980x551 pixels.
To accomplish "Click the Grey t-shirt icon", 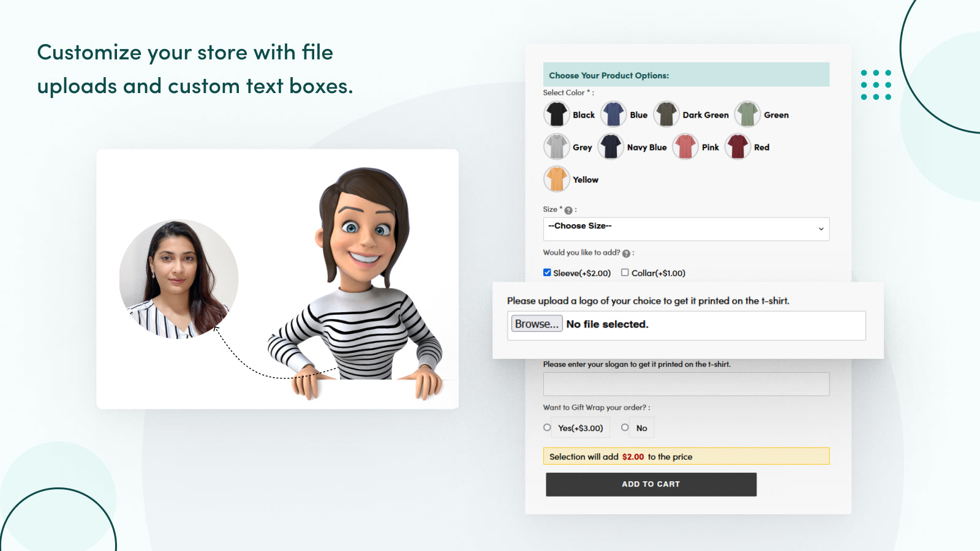I will coord(556,147).
